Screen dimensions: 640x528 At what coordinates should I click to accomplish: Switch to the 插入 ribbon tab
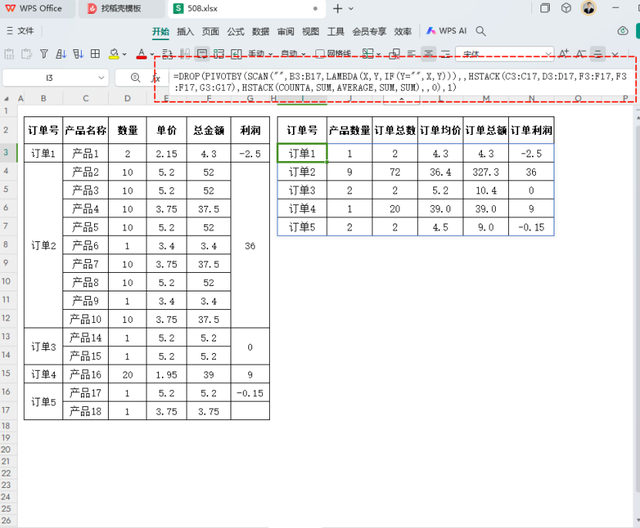185,31
